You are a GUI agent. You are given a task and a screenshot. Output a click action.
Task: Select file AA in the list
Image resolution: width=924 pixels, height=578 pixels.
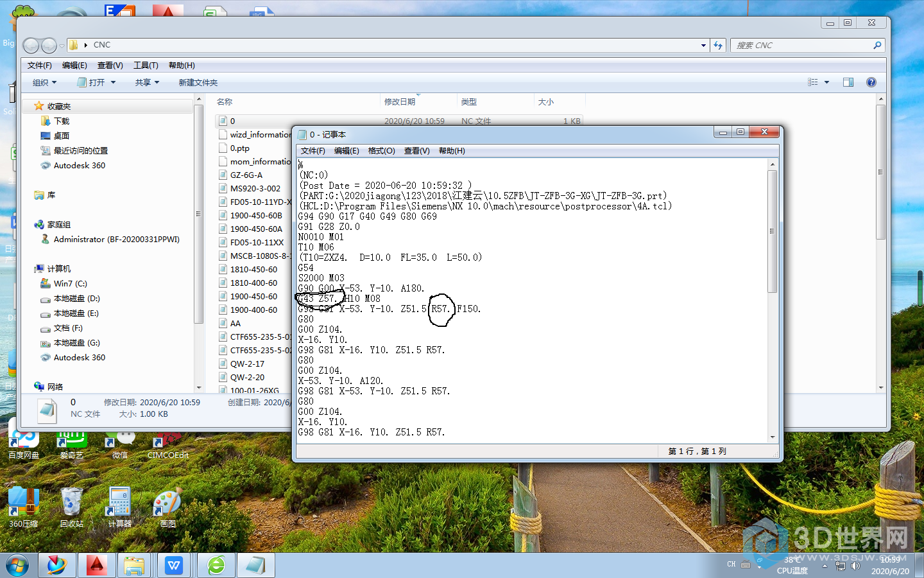click(x=235, y=323)
